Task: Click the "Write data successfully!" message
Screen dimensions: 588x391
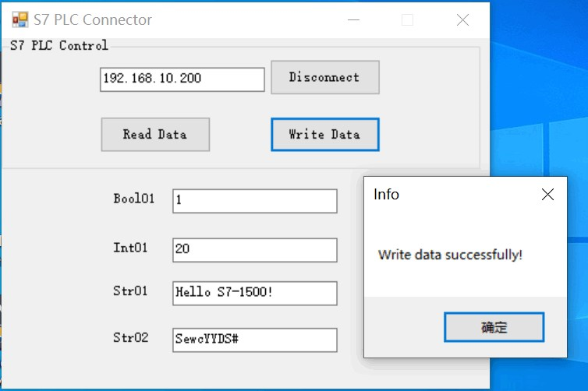Action: (450, 255)
